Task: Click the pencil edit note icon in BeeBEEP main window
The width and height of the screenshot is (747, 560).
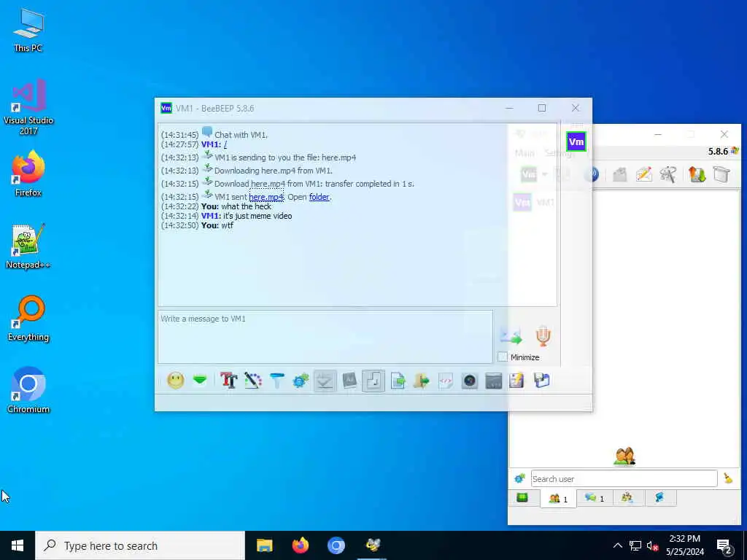Action: coord(644,175)
